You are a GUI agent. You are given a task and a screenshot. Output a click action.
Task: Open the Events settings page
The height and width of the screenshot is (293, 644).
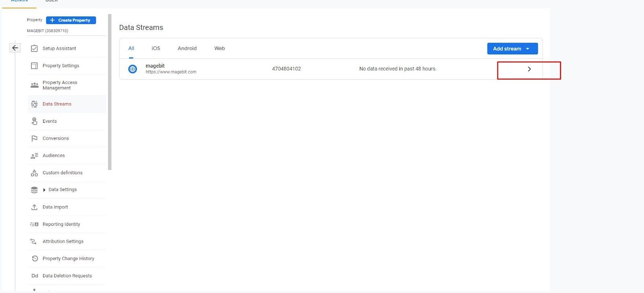point(50,121)
